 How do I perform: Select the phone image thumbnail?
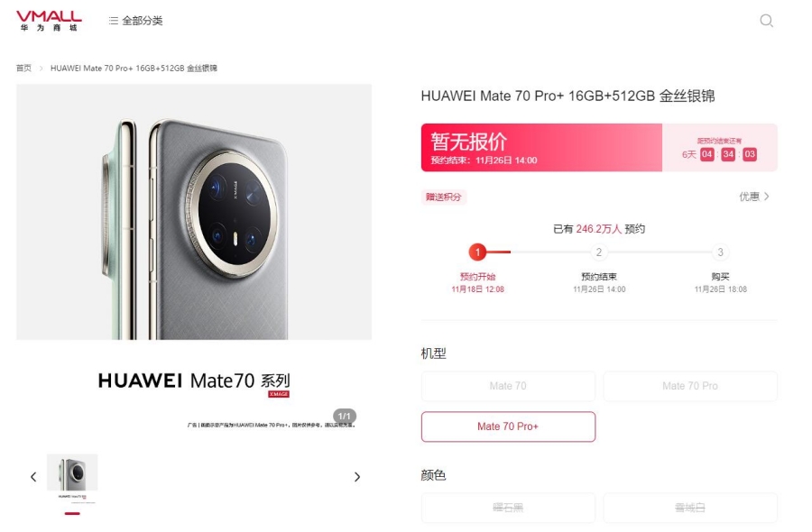tap(72, 476)
